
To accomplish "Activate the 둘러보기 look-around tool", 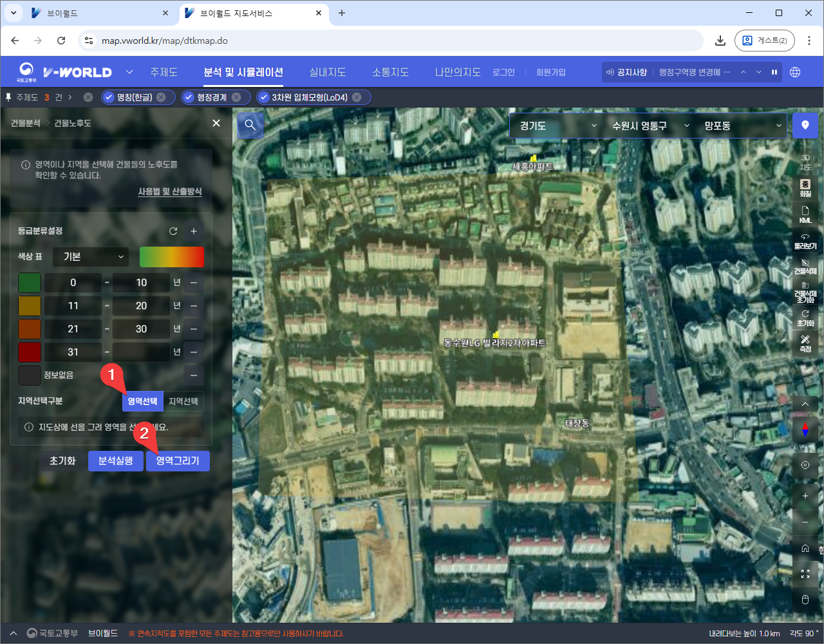I will tap(805, 241).
